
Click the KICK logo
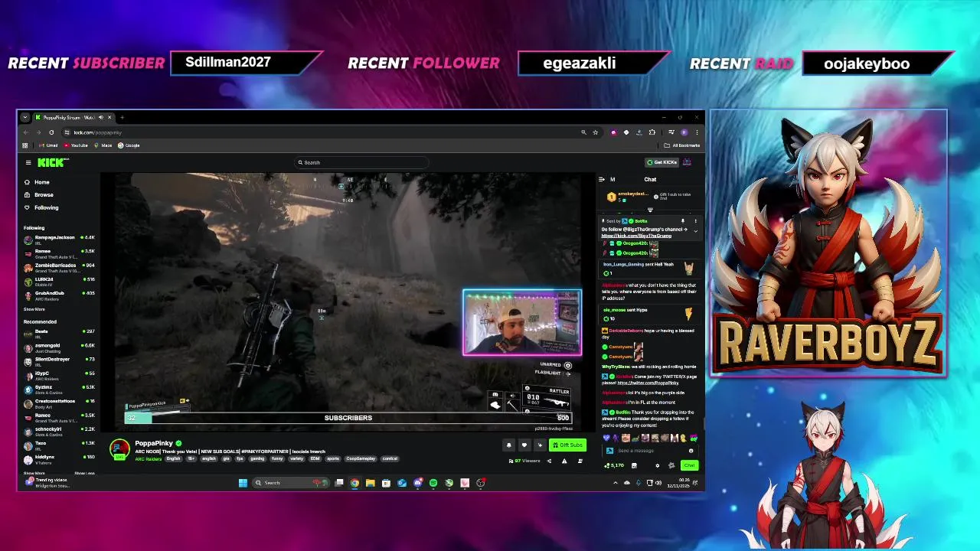coord(53,162)
